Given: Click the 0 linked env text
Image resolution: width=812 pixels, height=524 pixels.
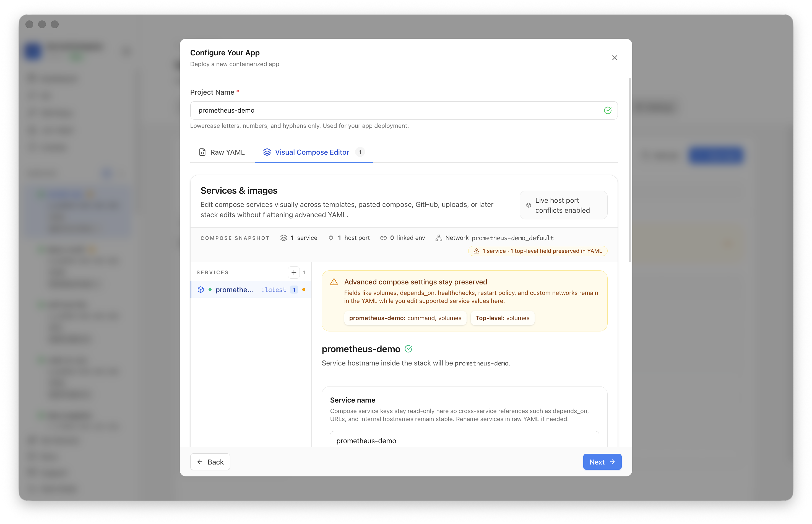Looking at the screenshot, I should [407, 238].
